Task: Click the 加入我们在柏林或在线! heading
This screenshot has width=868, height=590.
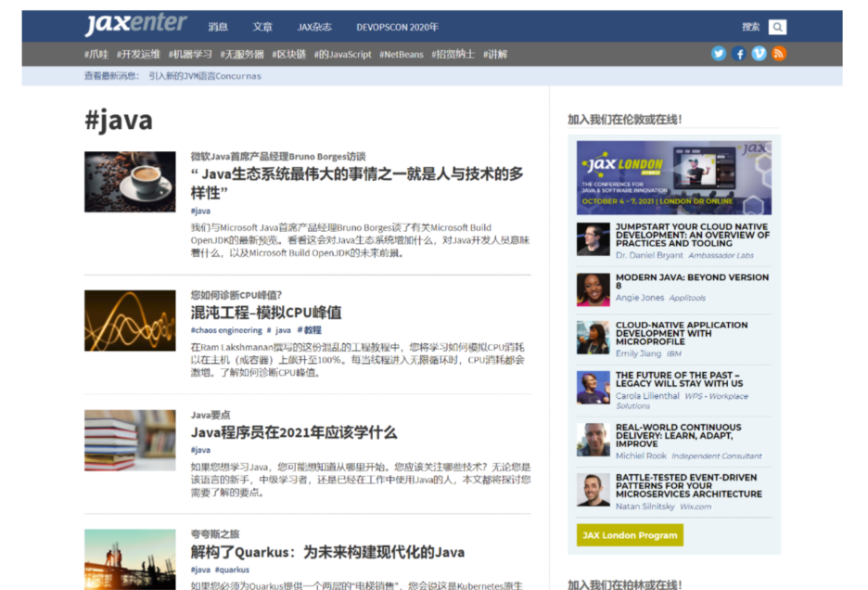Action: point(624,584)
